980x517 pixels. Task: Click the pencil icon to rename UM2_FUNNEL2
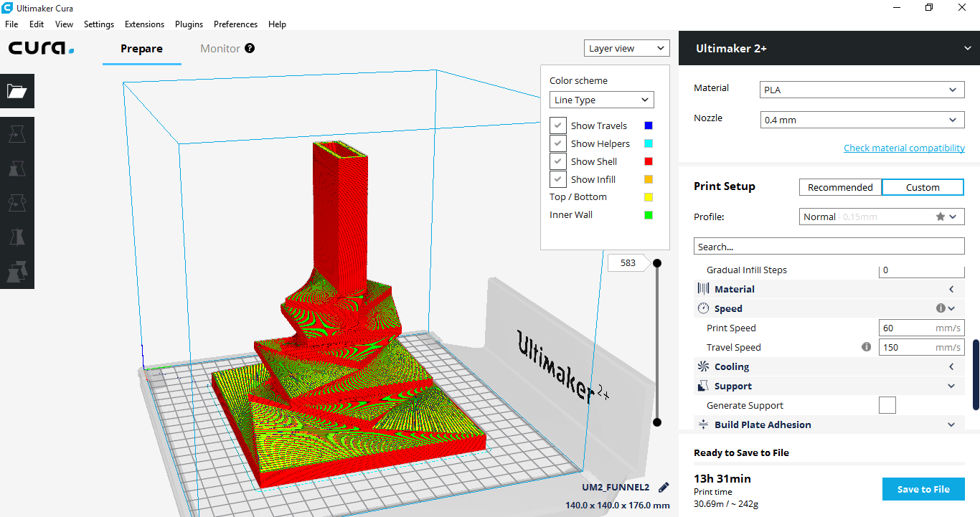tap(664, 488)
